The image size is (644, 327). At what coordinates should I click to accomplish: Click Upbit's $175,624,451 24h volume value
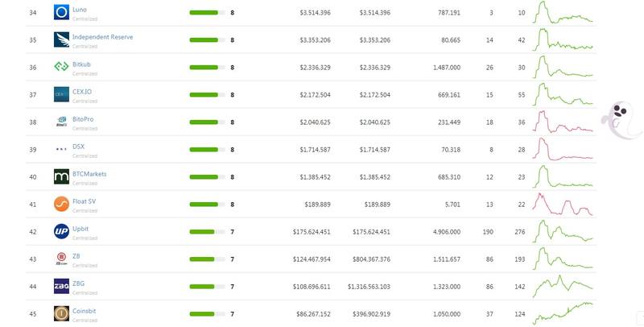pyautogui.click(x=312, y=232)
